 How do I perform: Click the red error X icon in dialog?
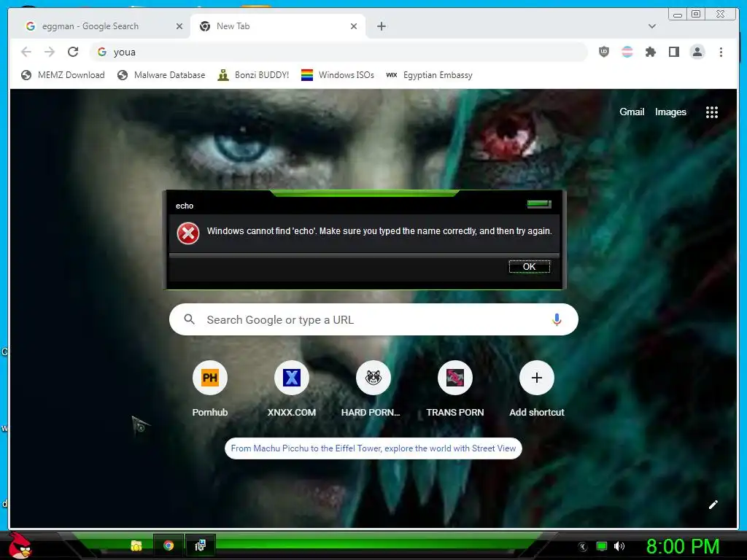pyautogui.click(x=188, y=233)
